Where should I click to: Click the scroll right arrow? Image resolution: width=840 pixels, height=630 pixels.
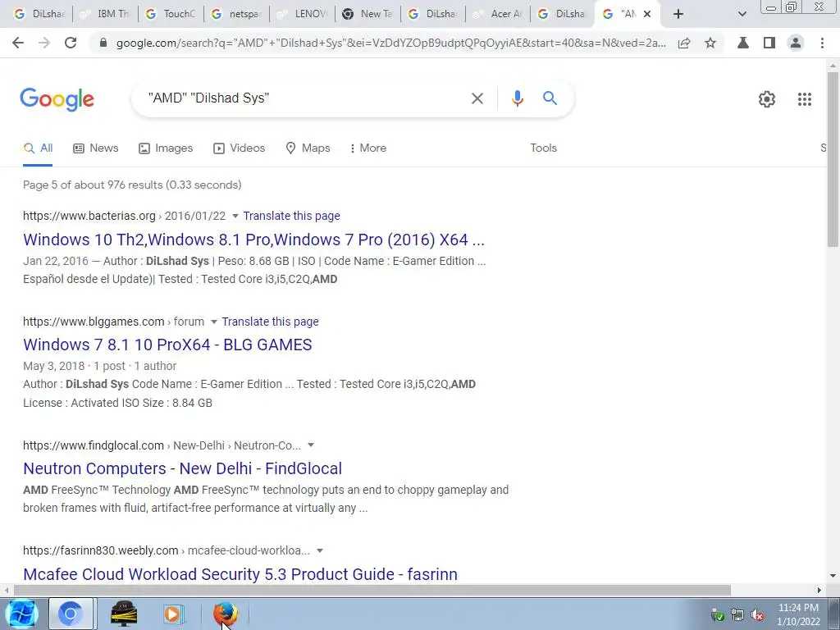[819, 591]
